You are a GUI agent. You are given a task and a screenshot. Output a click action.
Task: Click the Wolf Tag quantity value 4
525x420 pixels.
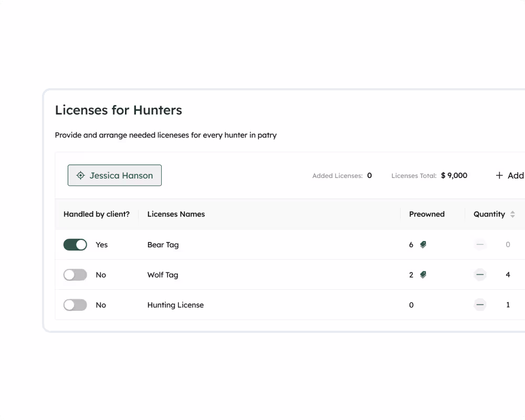508,275
